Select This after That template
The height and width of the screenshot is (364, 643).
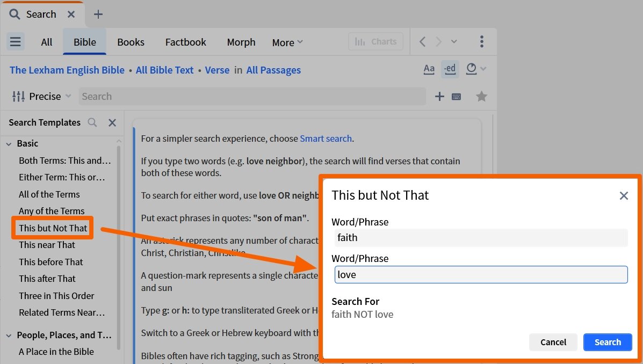pyautogui.click(x=47, y=279)
